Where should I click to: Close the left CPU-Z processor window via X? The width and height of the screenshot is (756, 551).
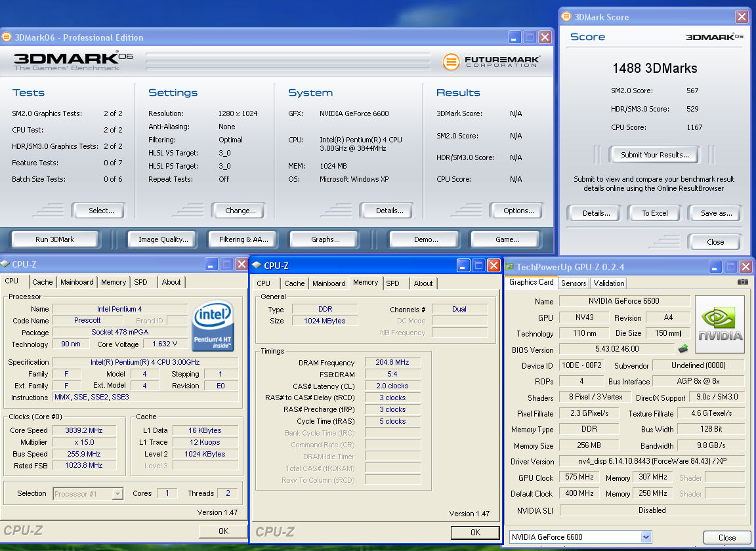241,264
